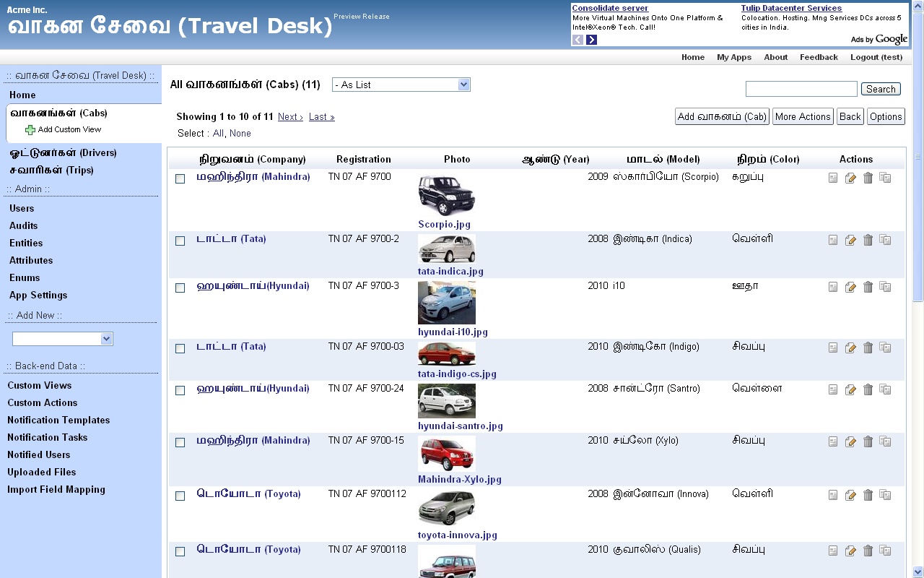Go to the About page
924x578 pixels.
tap(776, 57)
